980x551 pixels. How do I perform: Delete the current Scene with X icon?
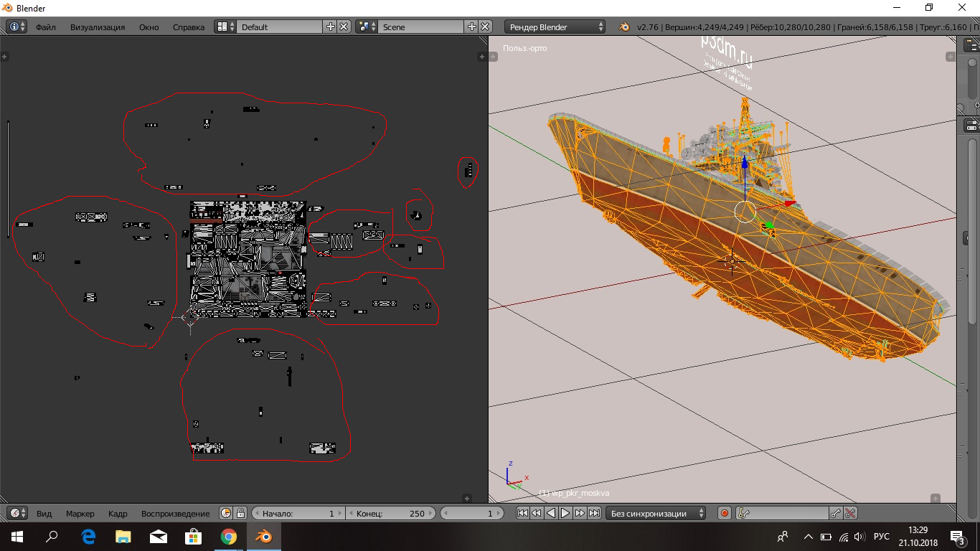coord(486,27)
